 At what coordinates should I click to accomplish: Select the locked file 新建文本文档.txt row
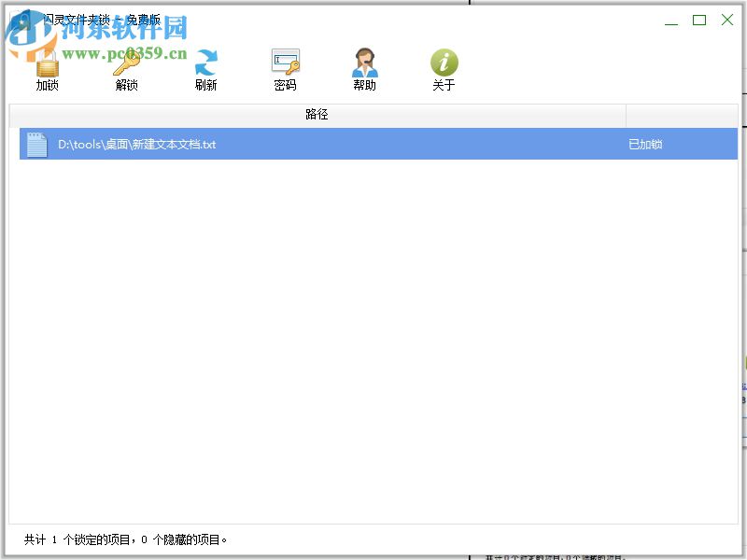click(x=280, y=145)
